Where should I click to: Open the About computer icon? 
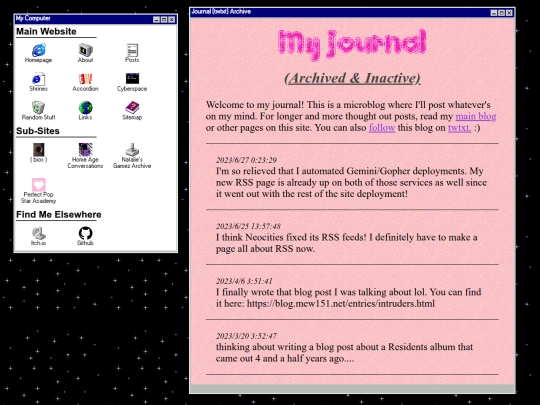pos(85,50)
